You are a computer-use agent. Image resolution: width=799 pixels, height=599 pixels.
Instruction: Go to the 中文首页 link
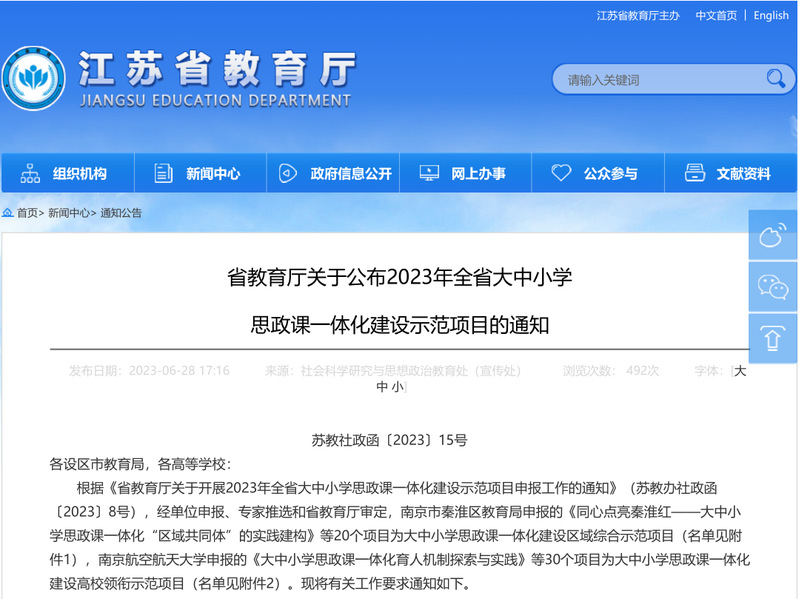[716, 16]
